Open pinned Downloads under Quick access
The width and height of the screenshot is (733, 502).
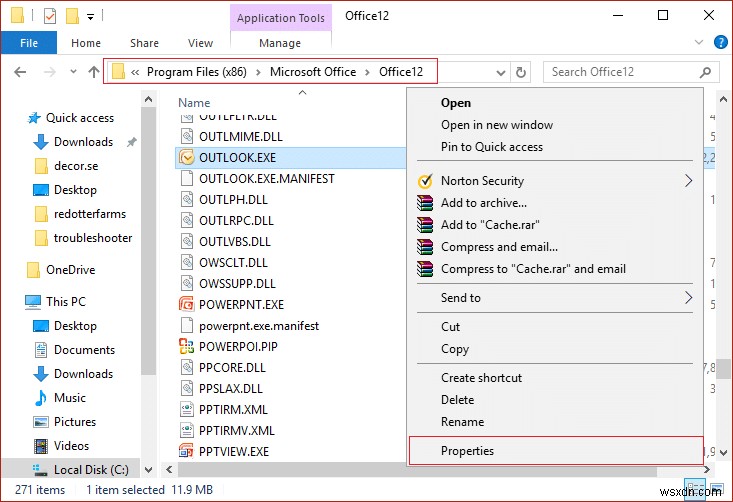tap(83, 142)
